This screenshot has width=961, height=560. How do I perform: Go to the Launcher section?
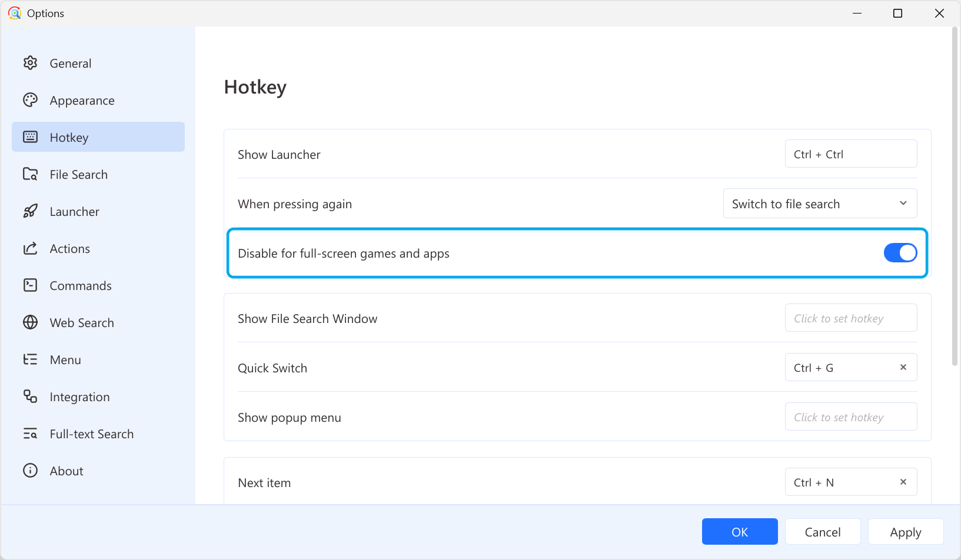(98, 211)
